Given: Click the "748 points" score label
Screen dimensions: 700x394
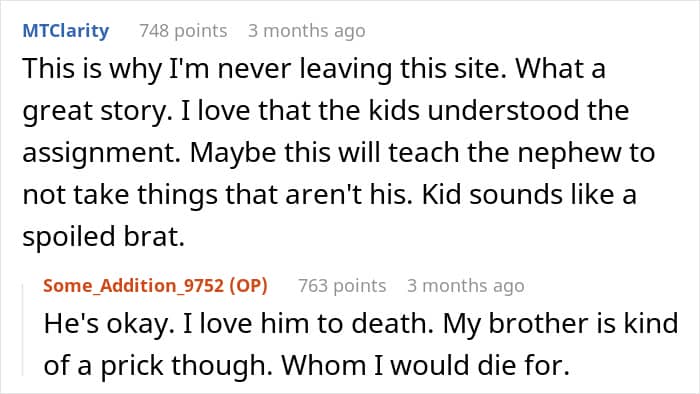Looking at the screenshot, I should (x=183, y=31).
